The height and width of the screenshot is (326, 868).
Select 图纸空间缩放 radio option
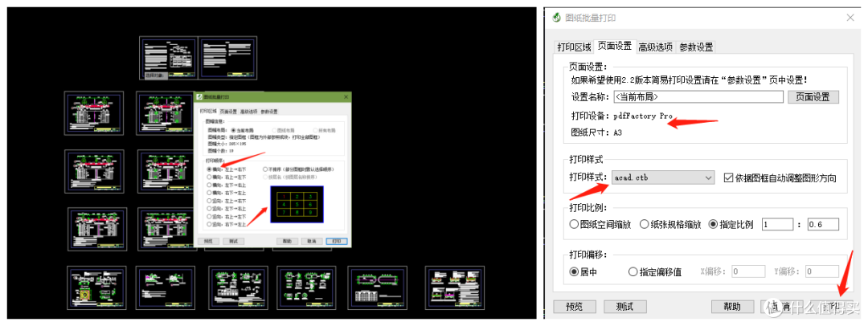tap(574, 224)
